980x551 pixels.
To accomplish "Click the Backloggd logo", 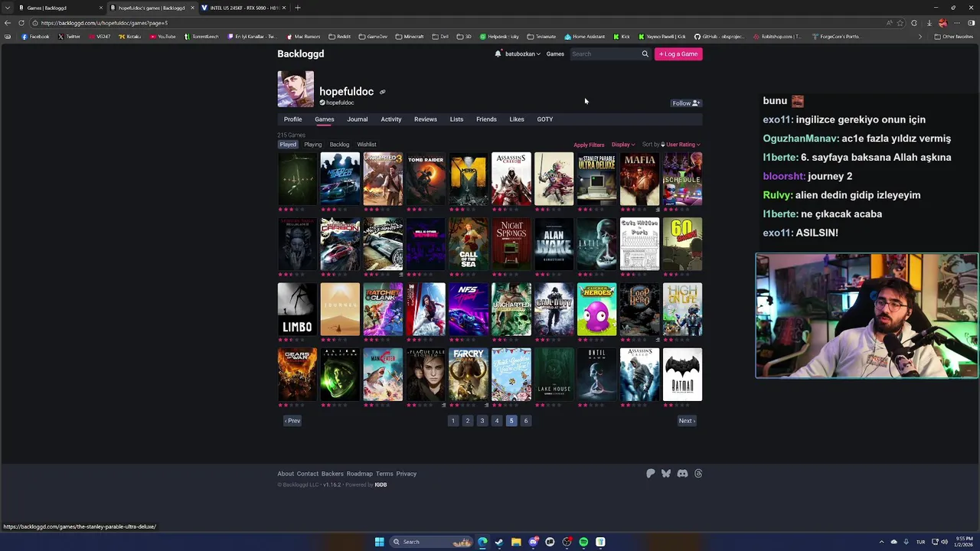I will [x=301, y=54].
